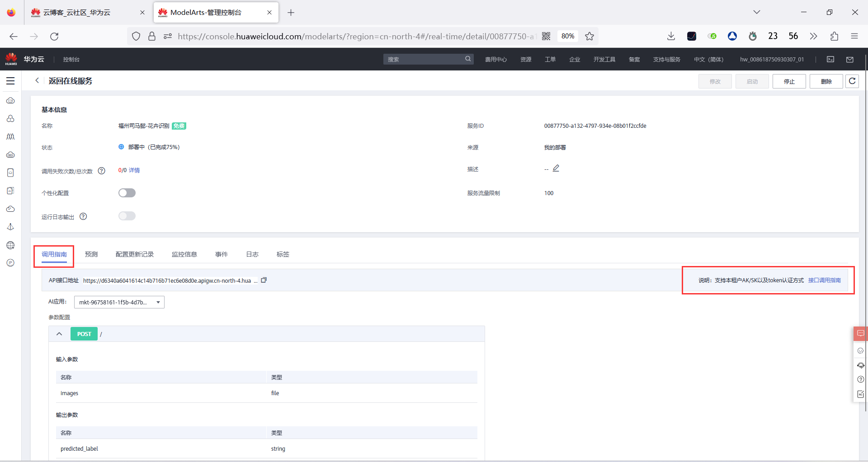This screenshot has height=462, width=868.
Task: Open 费用中心 in the top navigation
Action: click(496, 59)
